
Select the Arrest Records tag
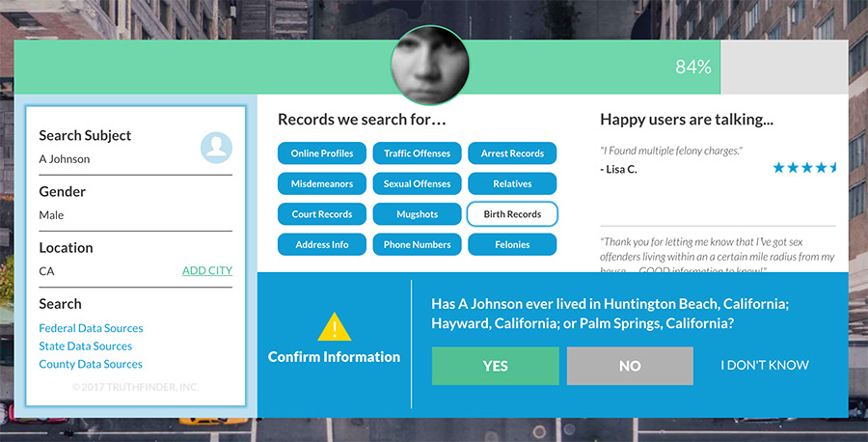(x=512, y=153)
